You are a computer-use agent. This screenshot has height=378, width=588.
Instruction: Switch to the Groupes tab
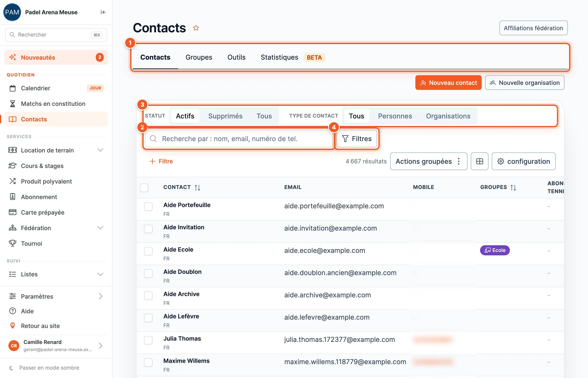click(x=199, y=57)
